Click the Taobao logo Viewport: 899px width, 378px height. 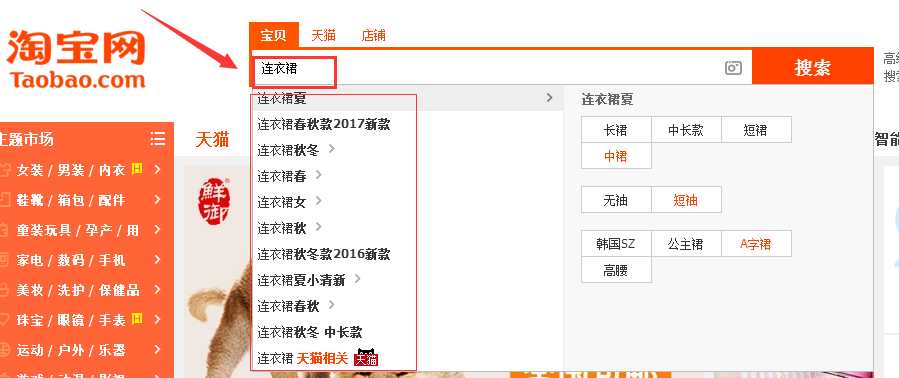point(76,59)
